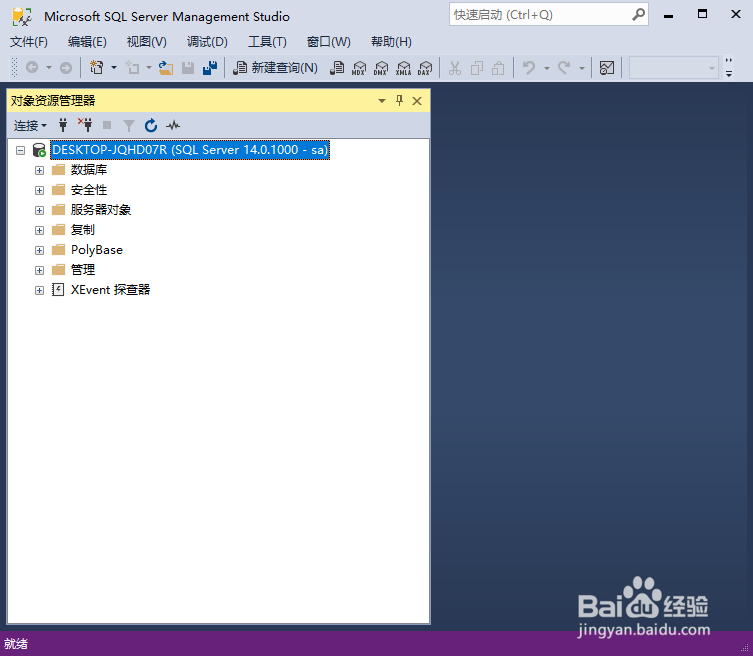Open the New Project dropdown arrow

coord(114,68)
